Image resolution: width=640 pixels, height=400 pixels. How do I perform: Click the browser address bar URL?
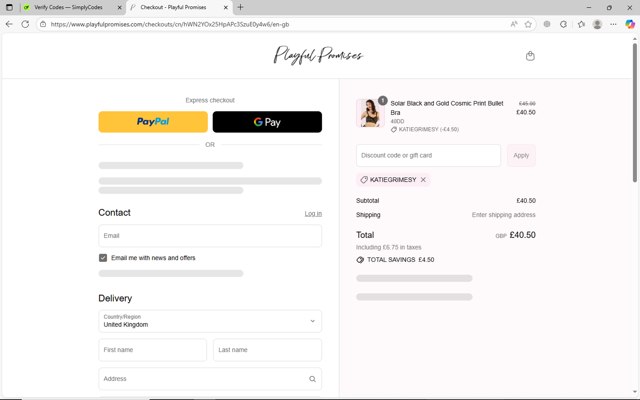point(170,24)
